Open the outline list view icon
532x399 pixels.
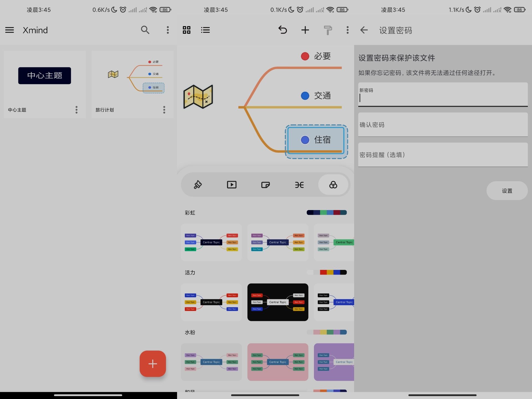pyautogui.click(x=205, y=30)
